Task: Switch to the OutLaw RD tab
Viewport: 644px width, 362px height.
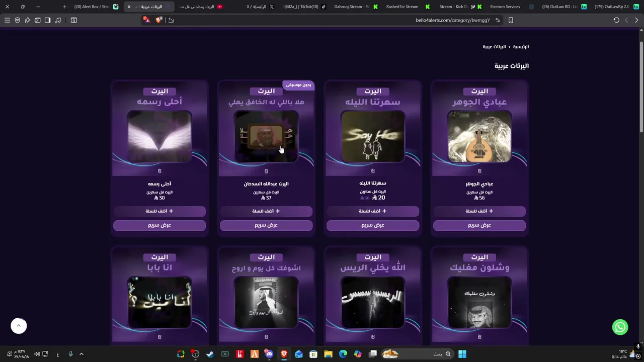Action: [563, 7]
